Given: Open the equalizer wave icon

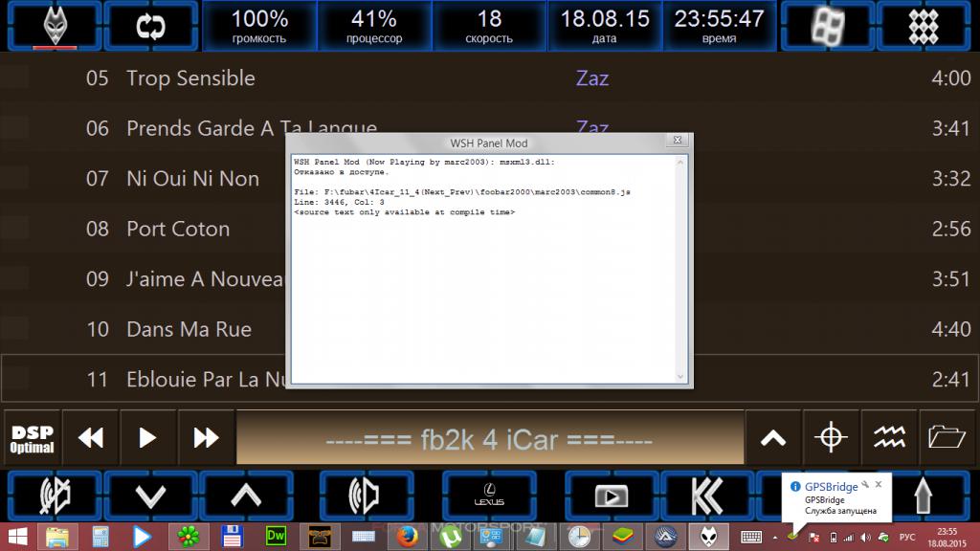Looking at the screenshot, I should coord(889,437).
